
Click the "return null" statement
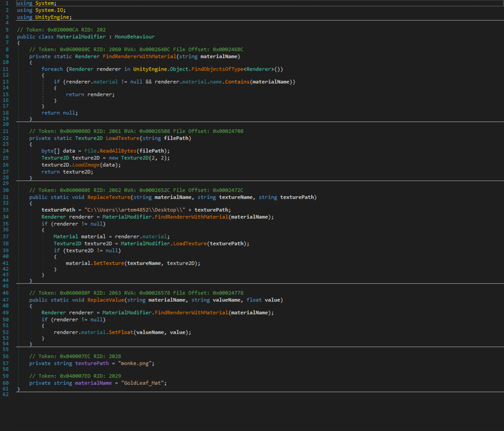click(x=60, y=113)
